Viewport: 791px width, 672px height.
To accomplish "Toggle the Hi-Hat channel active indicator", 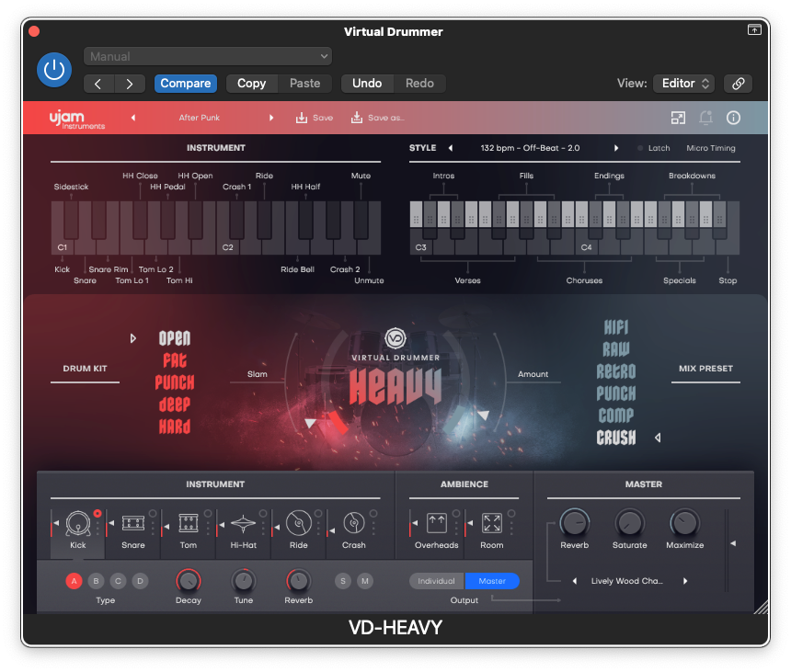I will [x=263, y=513].
